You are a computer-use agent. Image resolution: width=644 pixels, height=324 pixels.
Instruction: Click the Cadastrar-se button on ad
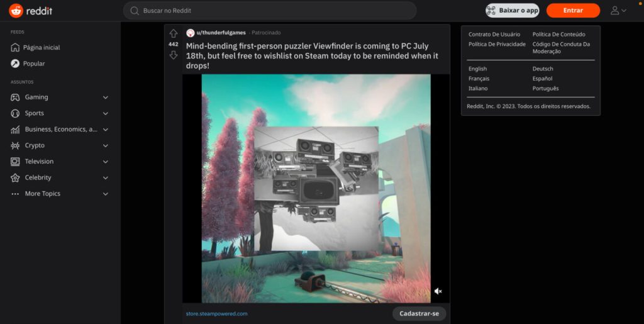419,313
